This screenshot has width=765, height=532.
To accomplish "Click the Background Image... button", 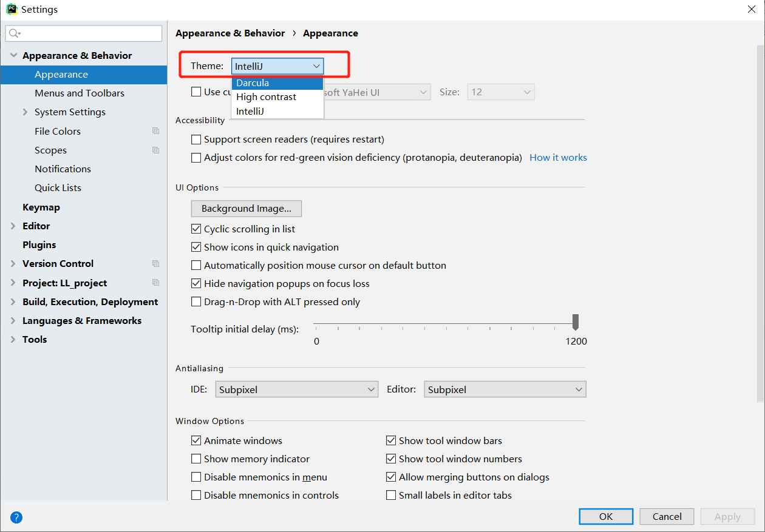I will [x=246, y=209].
